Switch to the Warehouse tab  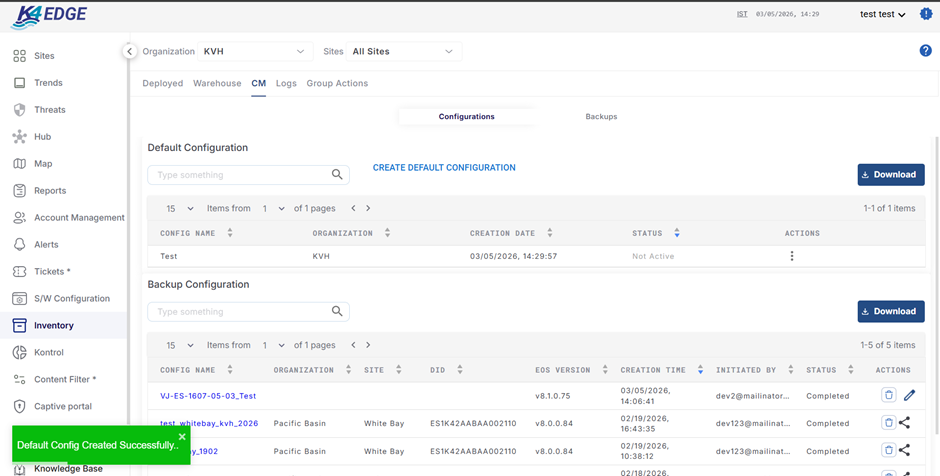pyautogui.click(x=217, y=84)
